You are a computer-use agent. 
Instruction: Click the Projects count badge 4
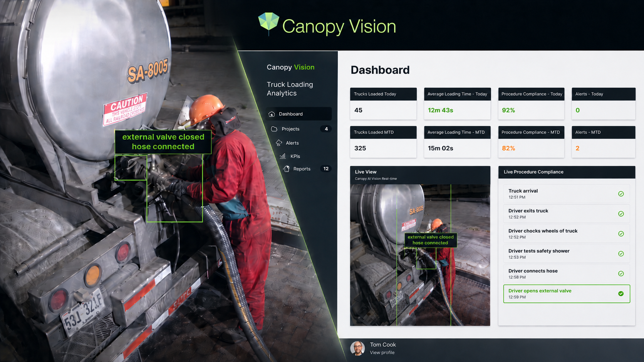tap(326, 129)
